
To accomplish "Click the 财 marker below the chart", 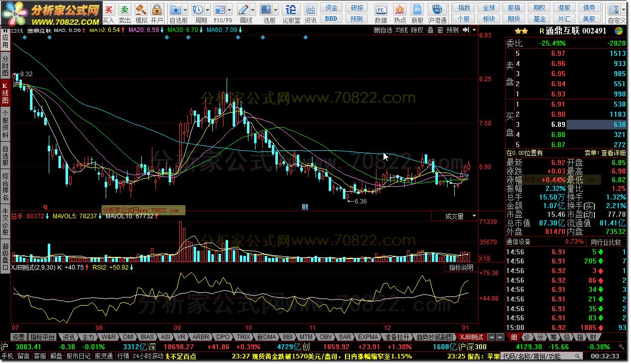I will 305,207.
